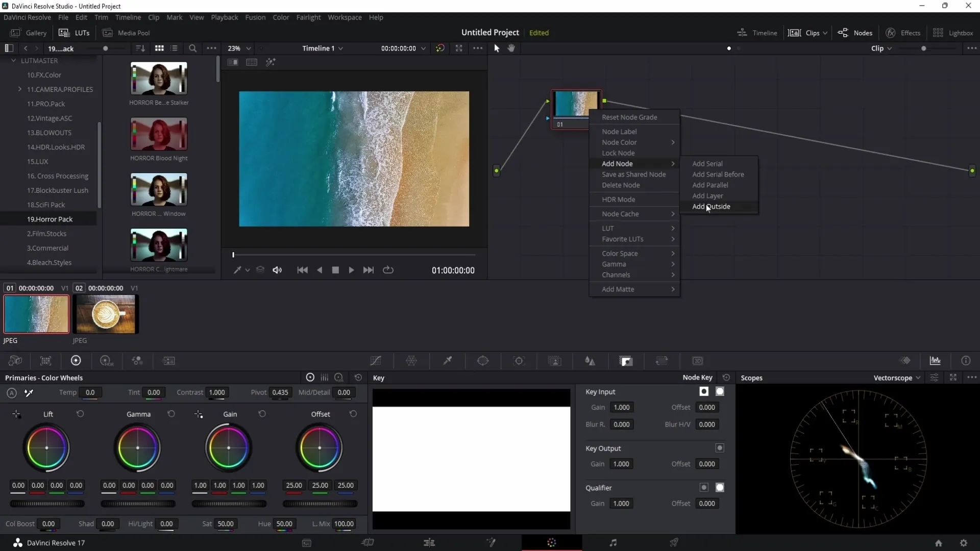Open the Workspace menu

click(x=345, y=17)
